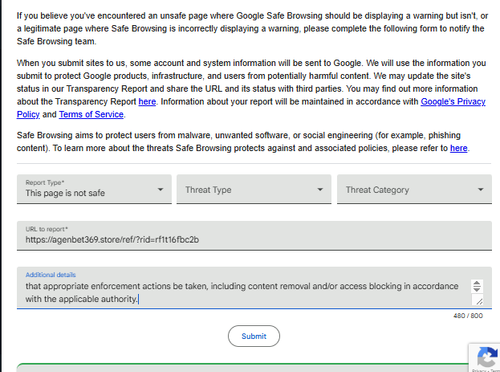Viewport: 500px width, 372px height.
Task: Click the URL to report field
Action: pyautogui.click(x=254, y=236)
